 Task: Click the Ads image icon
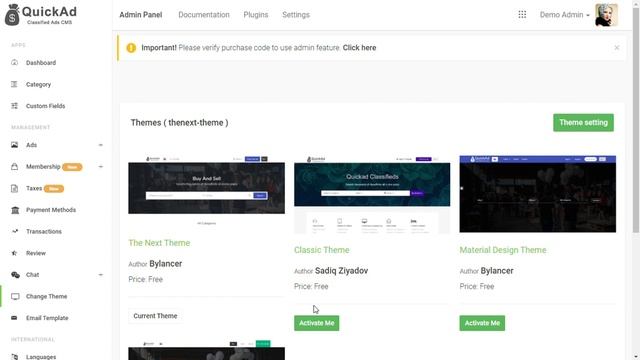pyautogui.click(x=15, y=145)
